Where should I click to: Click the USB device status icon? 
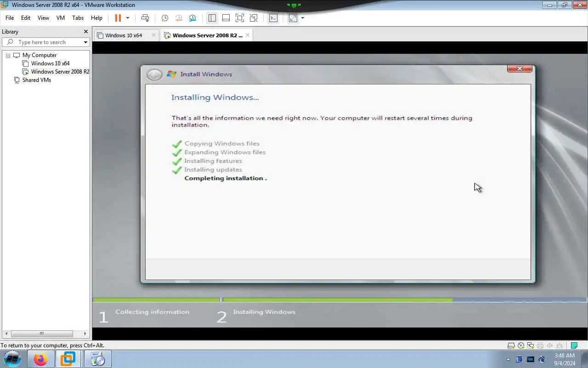click(x=560, y=345)
